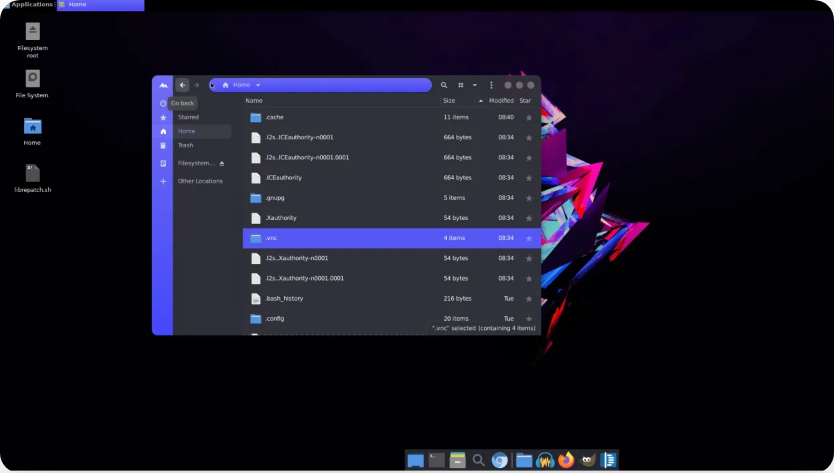Screen dimensions: 834x473
Task: Expand the Home path bar dropdown
Action: tap(258, 85)
